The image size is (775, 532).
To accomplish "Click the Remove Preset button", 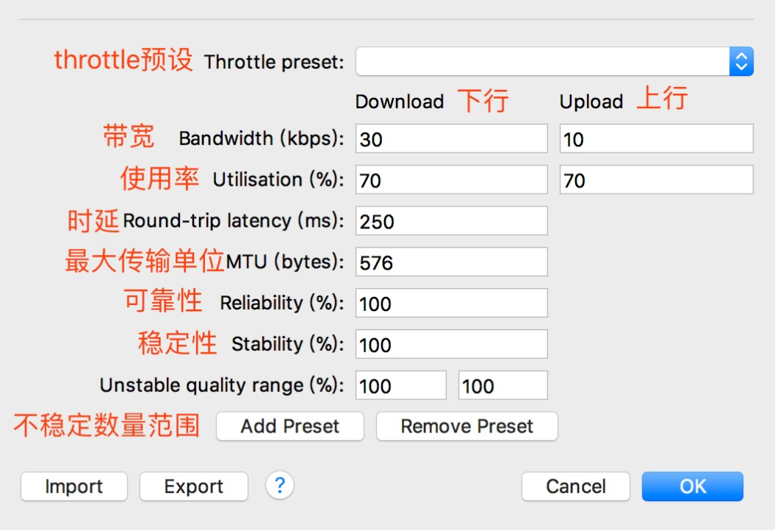I will click(x=466, y=426).
